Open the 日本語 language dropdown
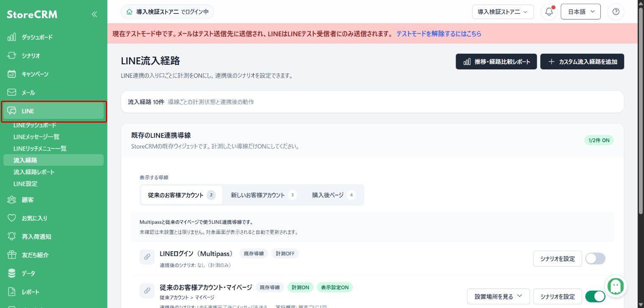644x308 pixels. (x=581, y=12)
